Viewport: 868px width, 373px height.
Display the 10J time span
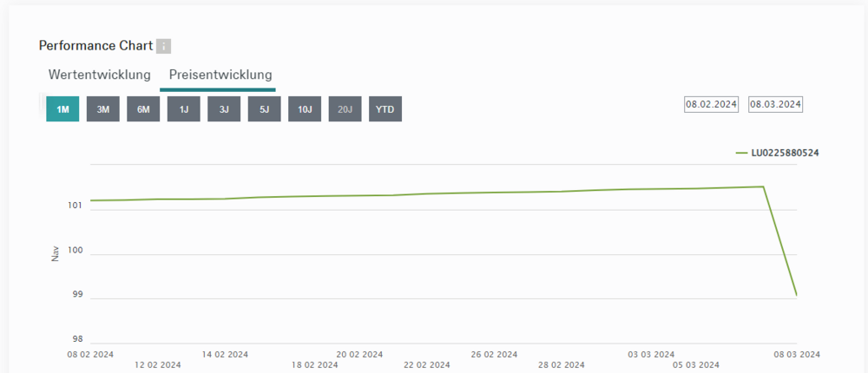click(305, 109)
